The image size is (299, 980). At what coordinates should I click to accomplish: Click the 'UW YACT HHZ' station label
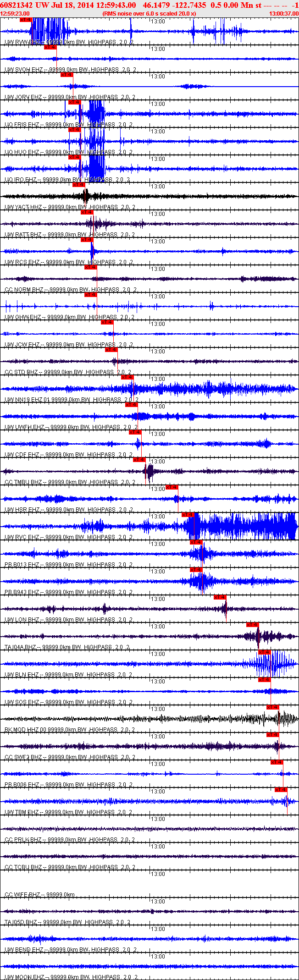[x=23, y=207]
